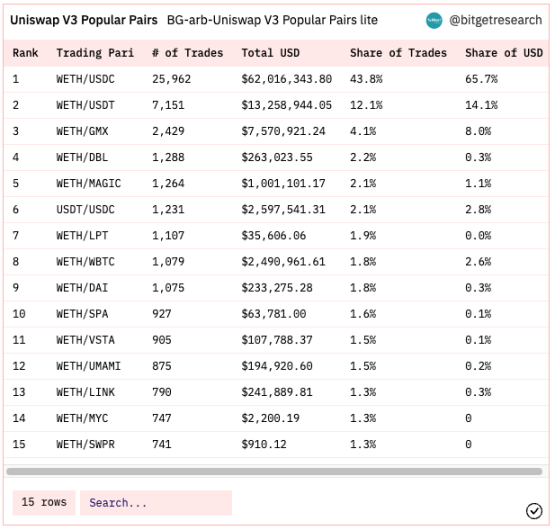Click the checkmark status icon

pos(534,511)
